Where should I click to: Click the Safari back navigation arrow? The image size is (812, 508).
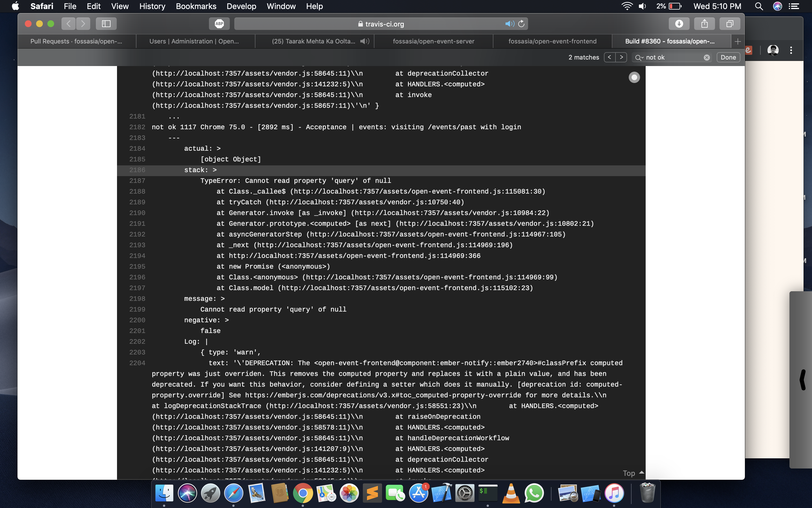69,23
